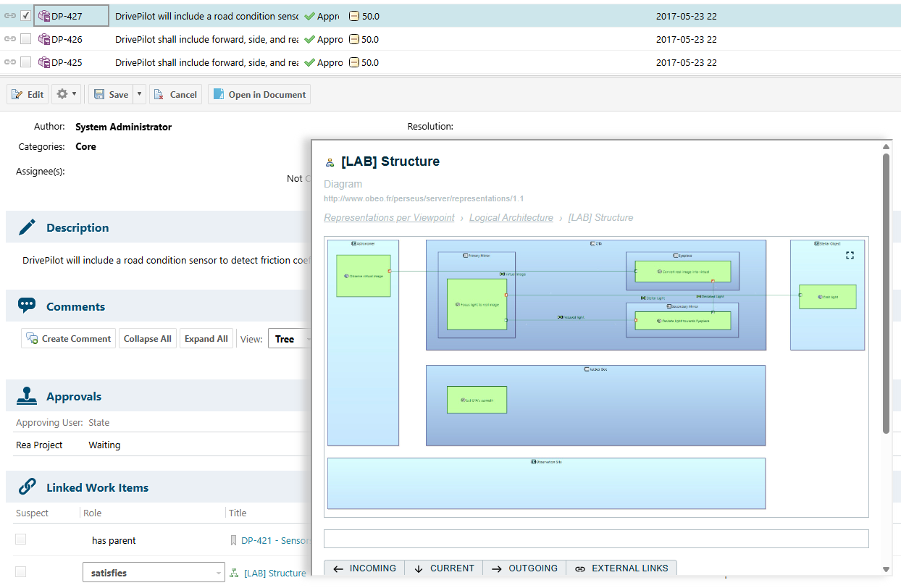The image size is (901, 588).
Task: Click the fullscreen icon on the diagram preview
Action: (850, 255)
